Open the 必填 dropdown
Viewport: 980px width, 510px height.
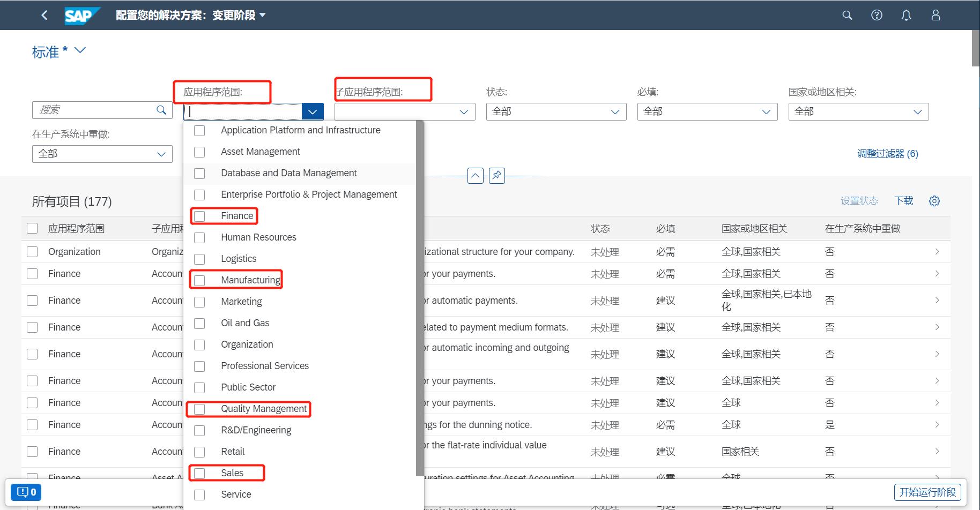click(x=766, y=111)
